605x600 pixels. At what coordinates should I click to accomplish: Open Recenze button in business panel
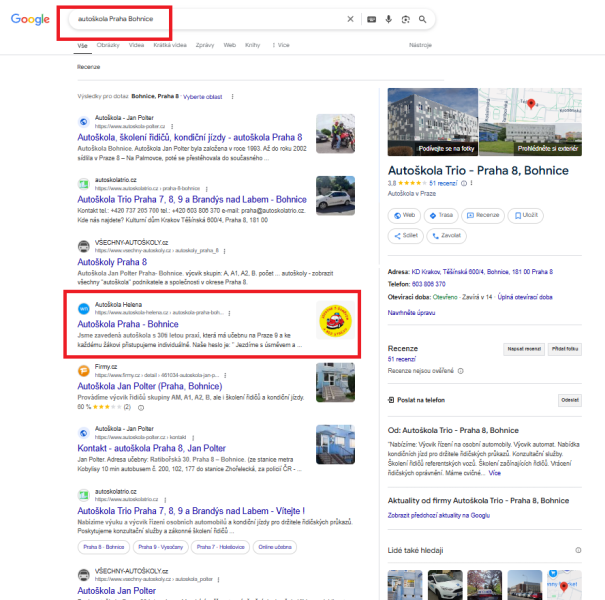click(x=483, y=215)
